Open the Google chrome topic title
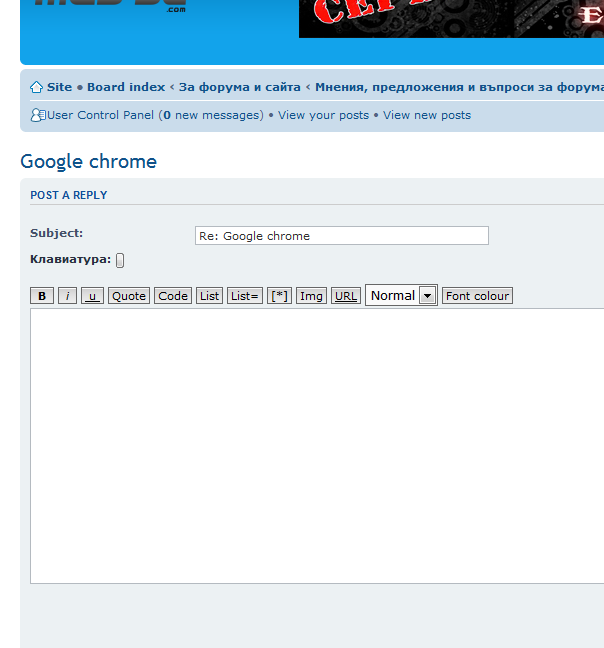The image size is (604, 648). [x=88, y=161]
